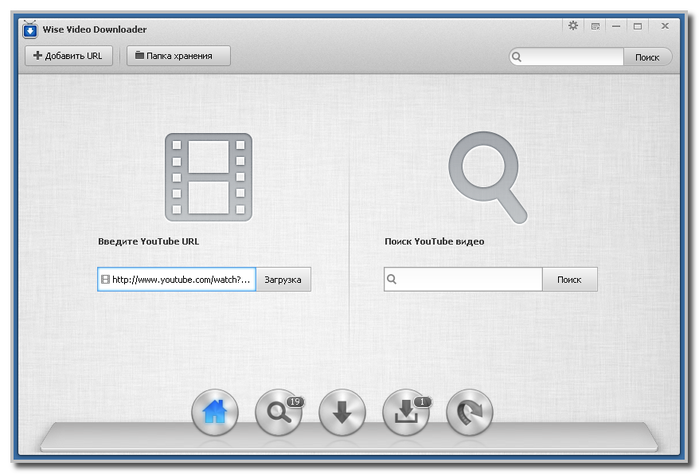Focus the top toolbar search field
Viewport: 699px width, 474px height.
tap(566, 57)
